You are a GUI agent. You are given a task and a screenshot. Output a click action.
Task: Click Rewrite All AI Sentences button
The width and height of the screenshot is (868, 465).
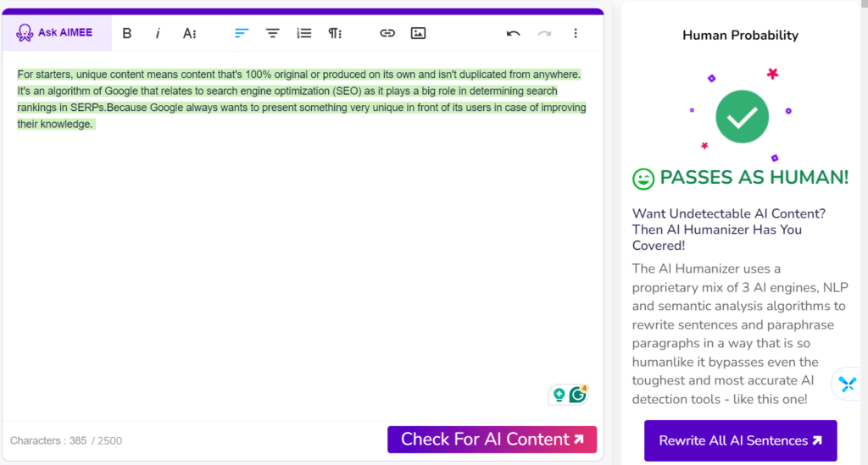[740, 440]
